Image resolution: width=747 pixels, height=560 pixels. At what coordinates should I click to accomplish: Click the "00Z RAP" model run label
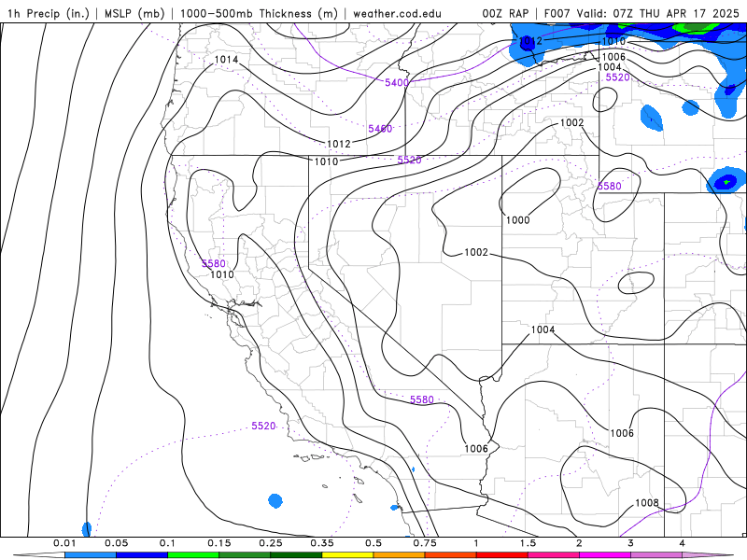tap(505, 13)
